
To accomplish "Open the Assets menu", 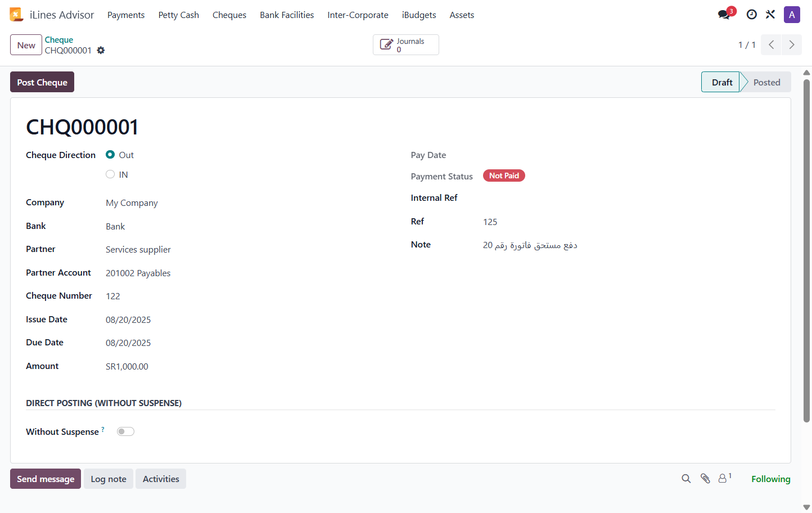I will (462, 15).
